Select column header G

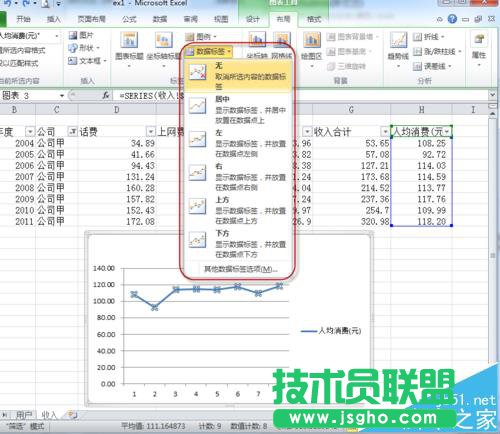click(x=351, y=110)
